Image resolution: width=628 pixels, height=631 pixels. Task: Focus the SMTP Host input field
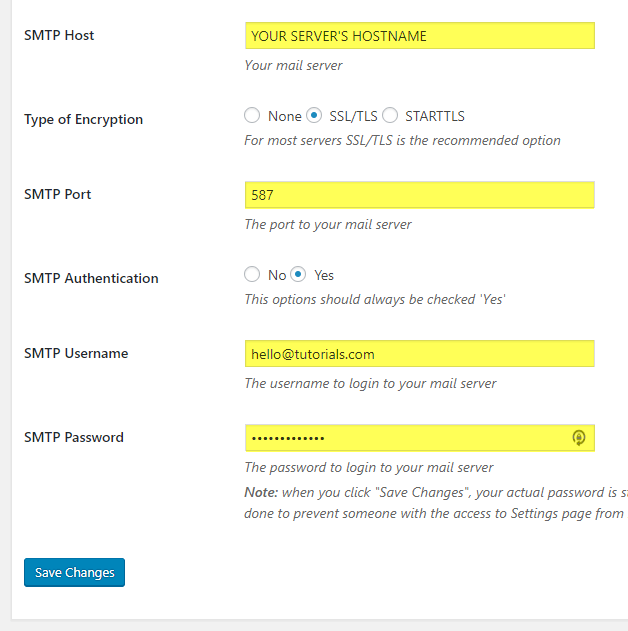420,36
